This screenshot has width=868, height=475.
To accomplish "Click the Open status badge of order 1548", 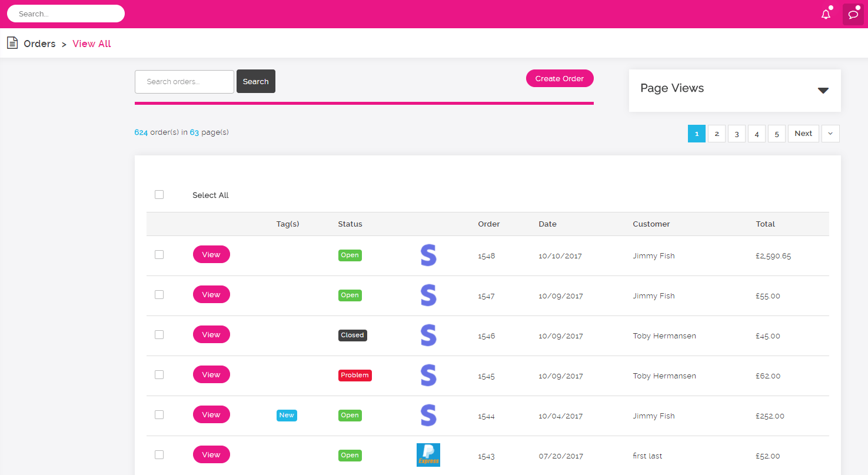I will (x=350, y=255).
